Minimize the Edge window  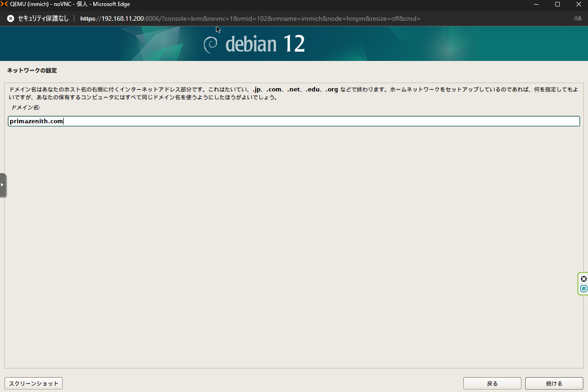coord(536,4)
